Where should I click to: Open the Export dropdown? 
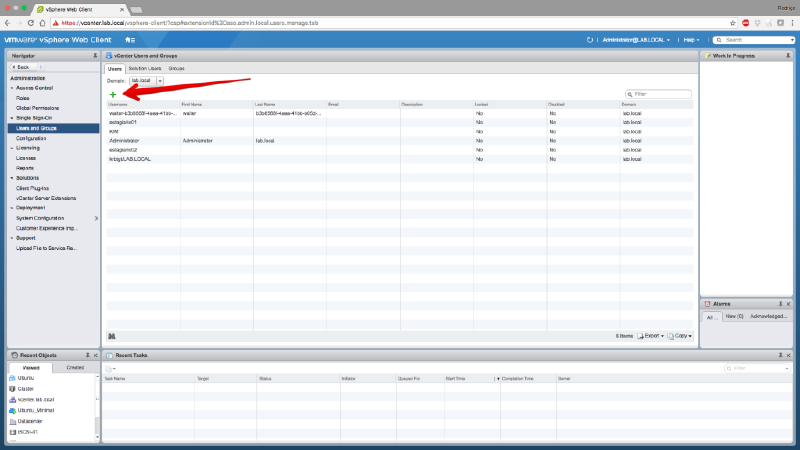click(651, 336)
